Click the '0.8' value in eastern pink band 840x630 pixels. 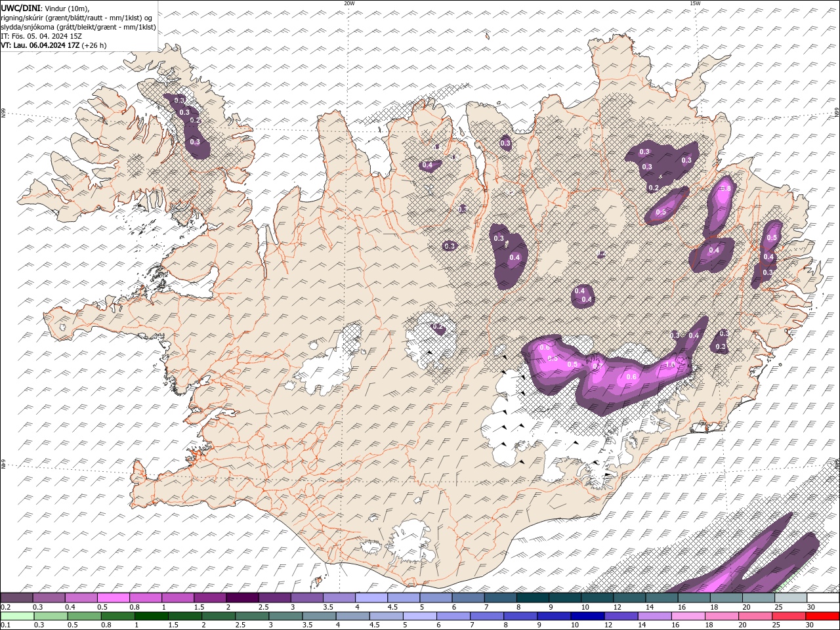tap(725, 189)
